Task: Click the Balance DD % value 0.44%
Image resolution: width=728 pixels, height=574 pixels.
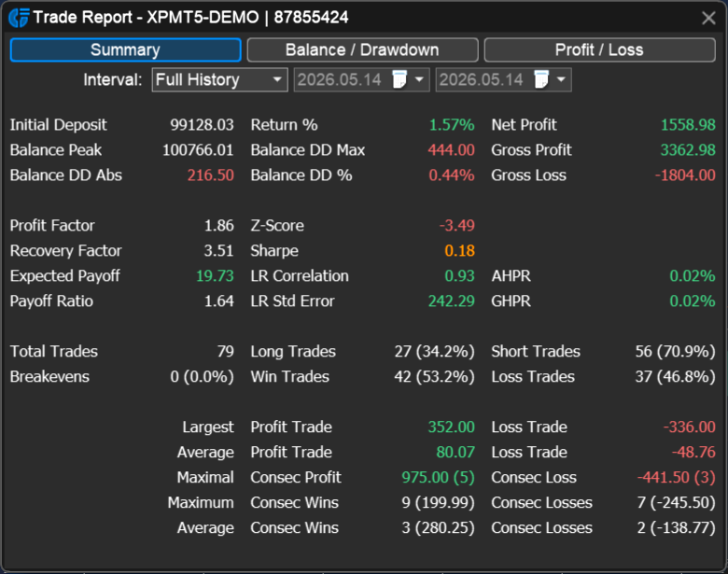Action: (x=452, y=175)
